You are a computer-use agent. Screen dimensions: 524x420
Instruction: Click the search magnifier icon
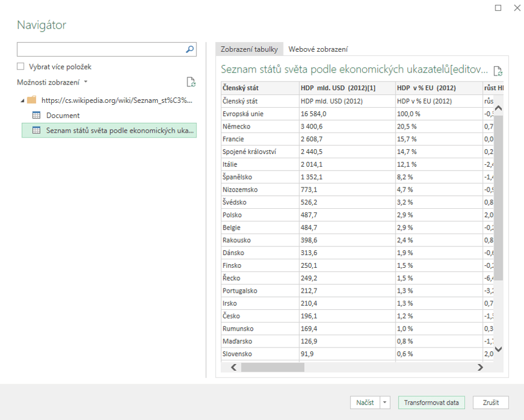point(190,50)
